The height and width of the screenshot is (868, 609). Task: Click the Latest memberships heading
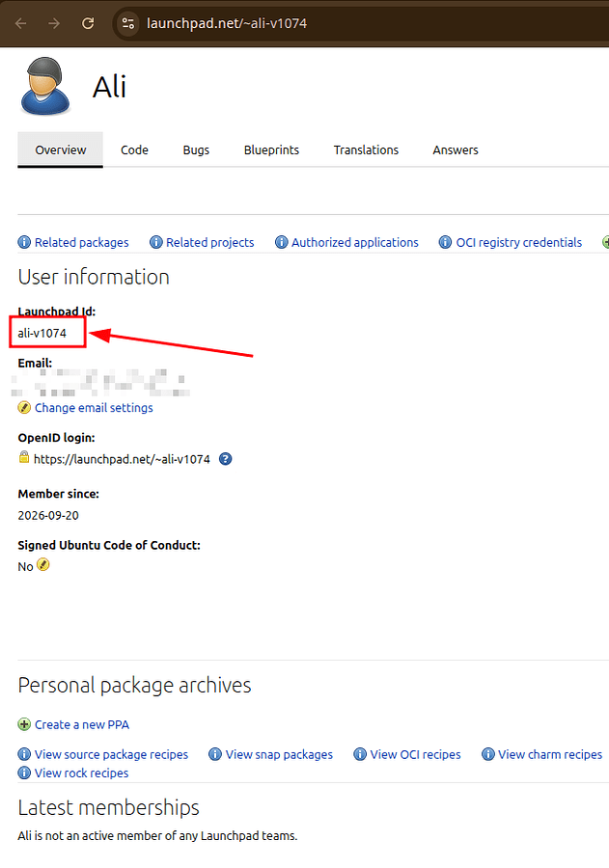[x=109, y=807]
